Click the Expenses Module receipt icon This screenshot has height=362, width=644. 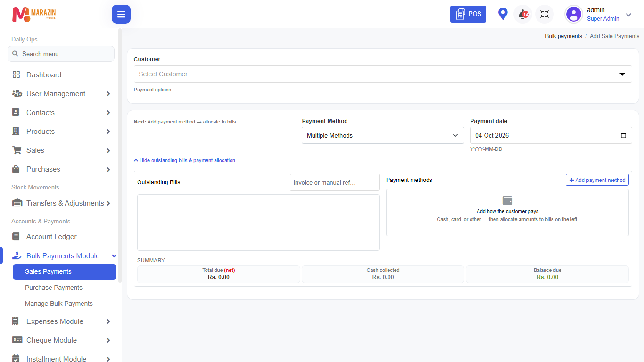point(16,321)
